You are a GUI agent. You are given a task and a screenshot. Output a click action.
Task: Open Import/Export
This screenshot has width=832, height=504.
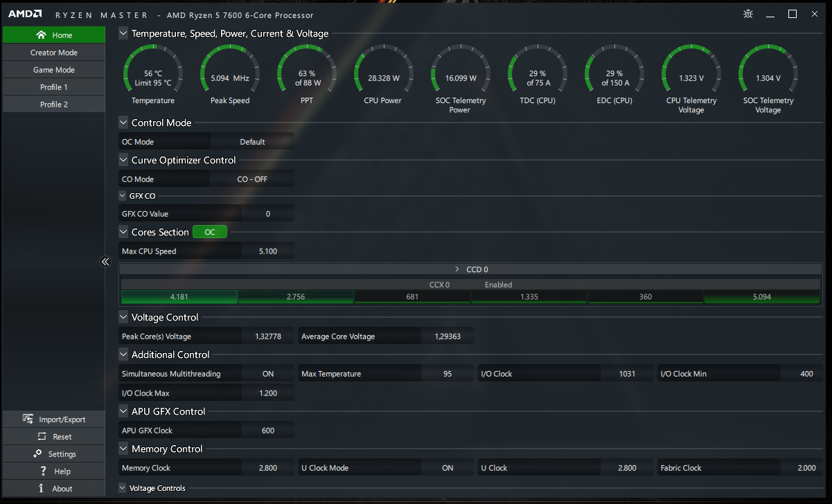[x=53, y=419]
